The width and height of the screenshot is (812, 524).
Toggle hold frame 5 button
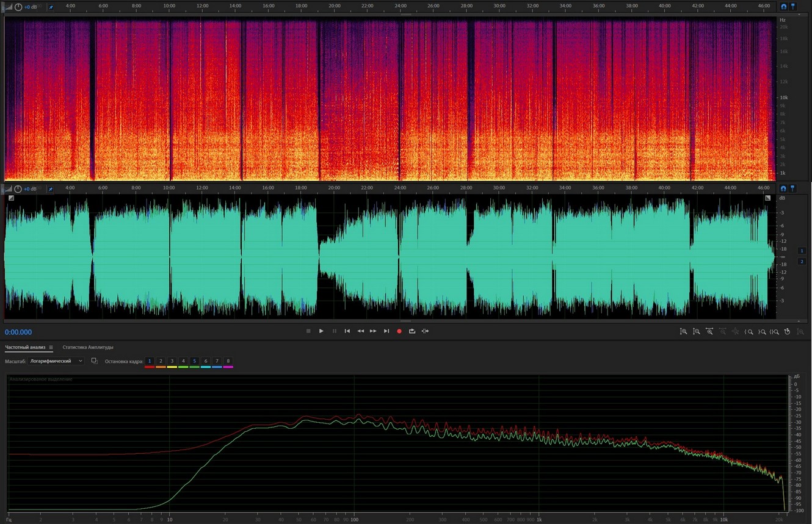pos(194,361)
